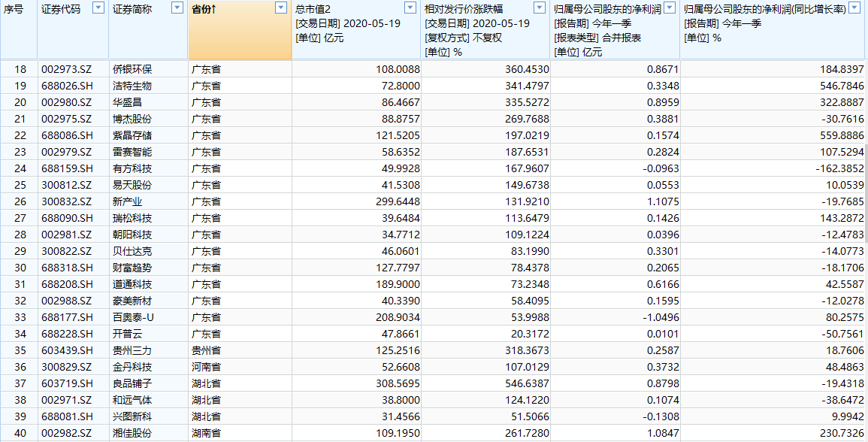Open the 相对发行价涨跌幅 column filter dropdown

pos(540,8)
